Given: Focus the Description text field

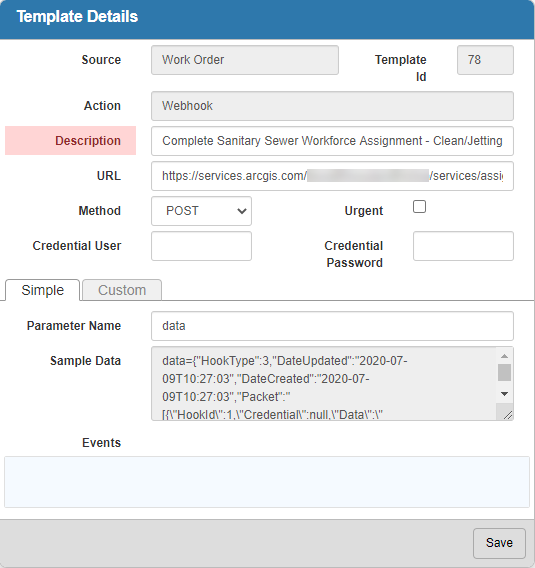Looking at the screenshot, I should pos(332,141).
